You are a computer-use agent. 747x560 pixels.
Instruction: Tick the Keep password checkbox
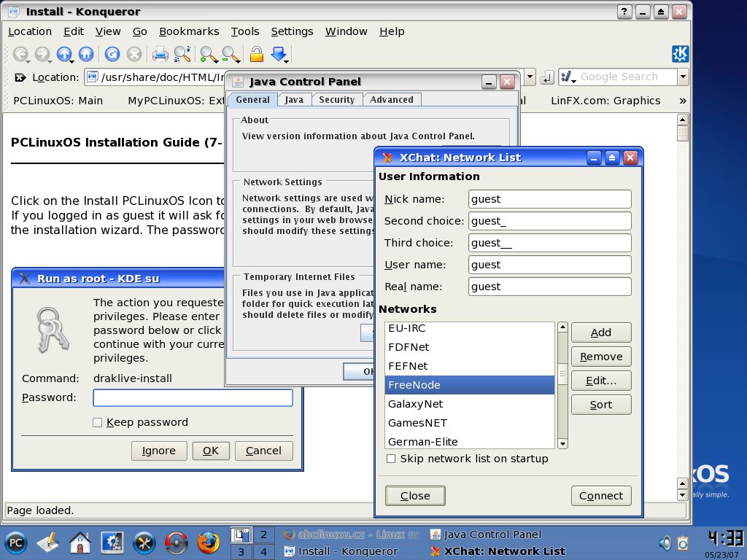(x=98, y=422)
